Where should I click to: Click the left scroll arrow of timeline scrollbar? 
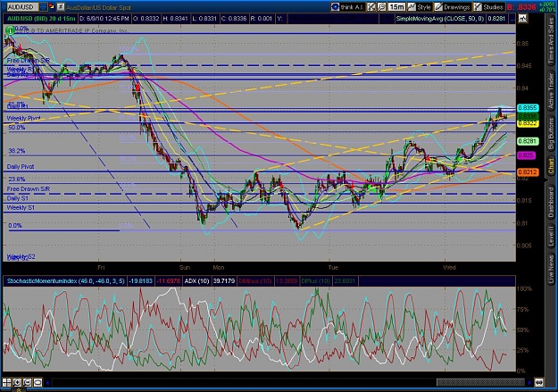click(47, 383)
